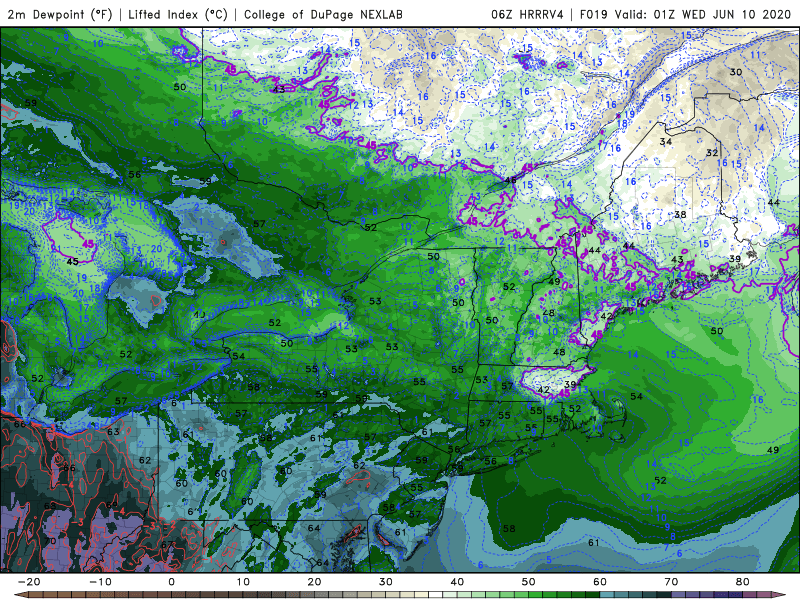The width and height of the screenshot is (800, 600).
Task: Click the '20' label on the legend scale
Action: 314,582
